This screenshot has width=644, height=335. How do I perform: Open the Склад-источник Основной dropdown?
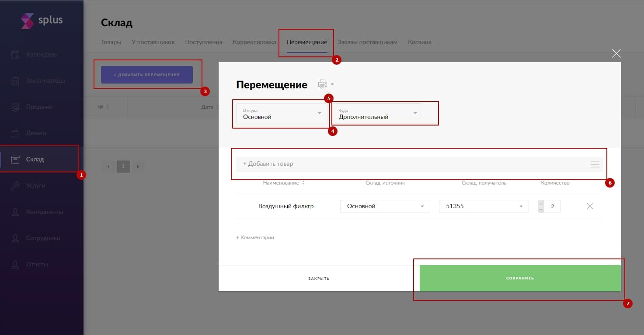[x=385, y=206]
